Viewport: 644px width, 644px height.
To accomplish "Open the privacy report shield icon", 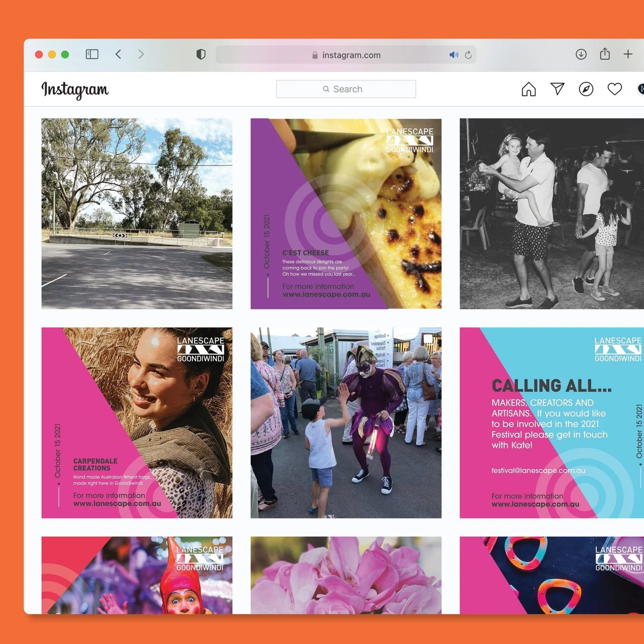I will click(x=201, y=54).
